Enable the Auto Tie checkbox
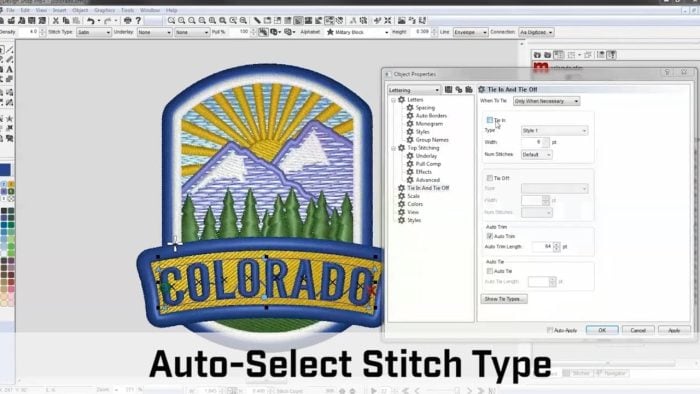The height and width of the screenshot is (394, 700). tap(490, 271)
